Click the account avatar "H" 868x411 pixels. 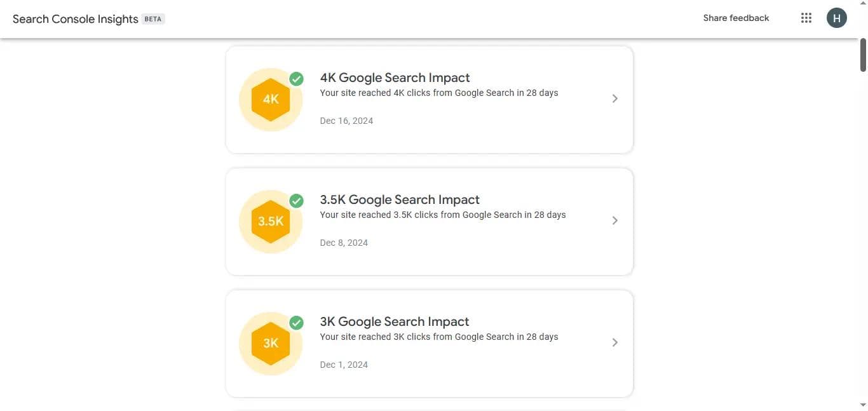[836, 17]
